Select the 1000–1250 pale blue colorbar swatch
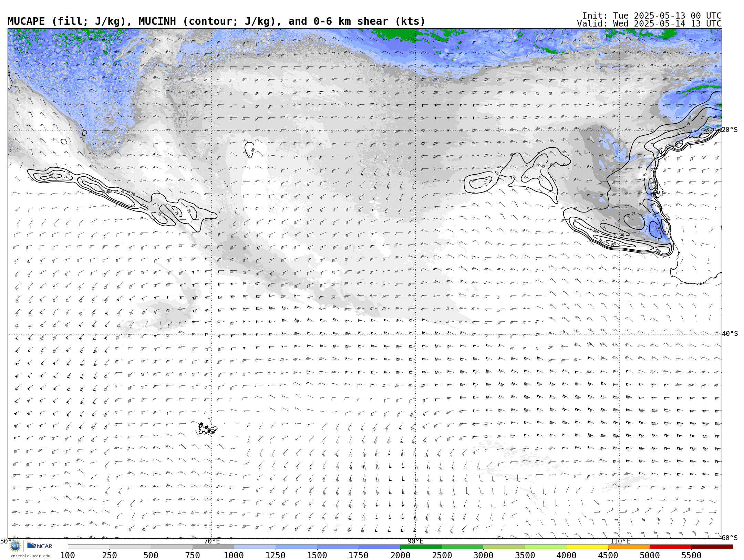744x560 pixels. click(255, 547)
